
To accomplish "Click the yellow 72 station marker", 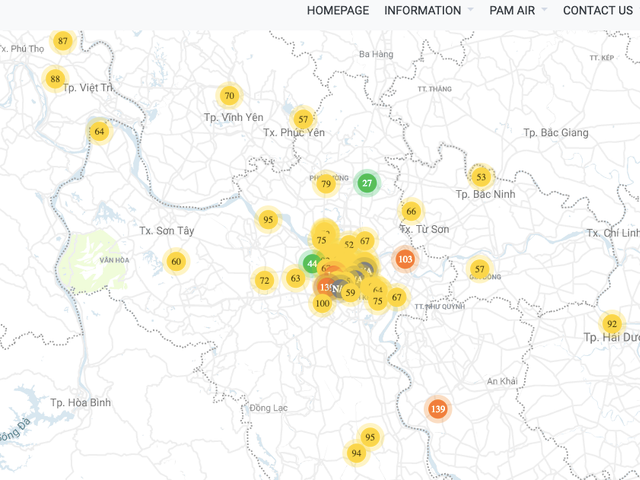I will 264,281.
